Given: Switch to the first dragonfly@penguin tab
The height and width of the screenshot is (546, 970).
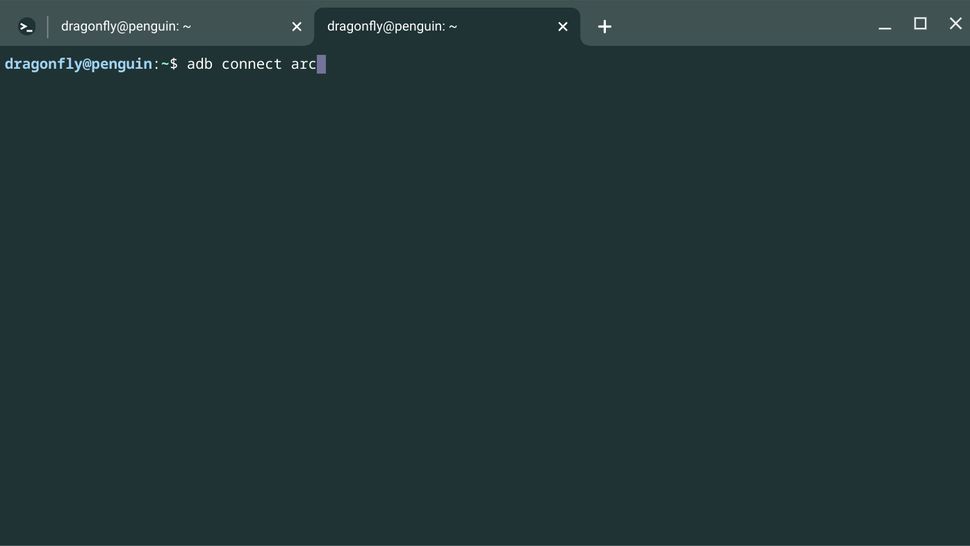Looking at the screenshot, I should click(150, 27).
